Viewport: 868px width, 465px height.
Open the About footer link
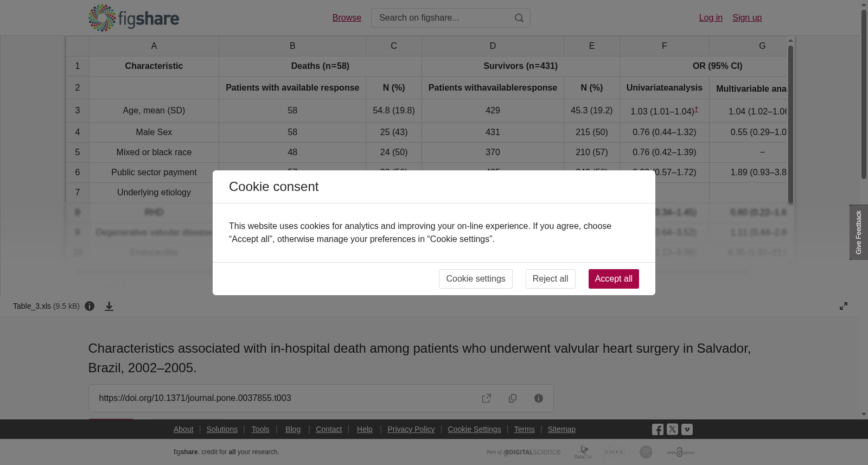(183, 429)
